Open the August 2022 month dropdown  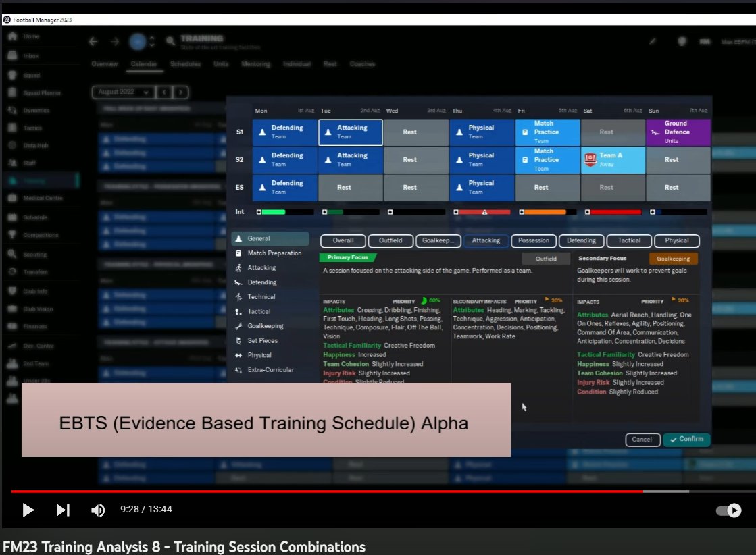(x=123, y=92)
